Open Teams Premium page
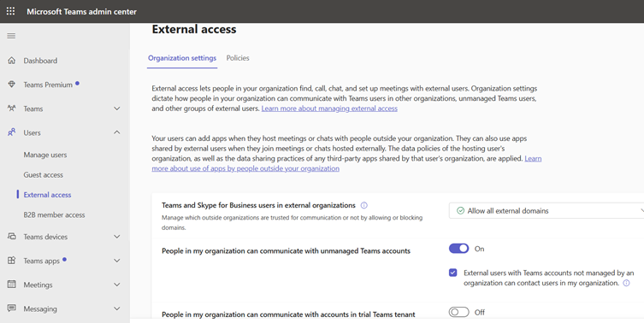 click(48, 85)
